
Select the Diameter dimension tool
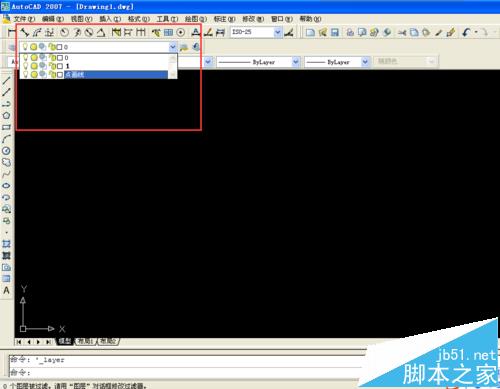click(89, 32)
